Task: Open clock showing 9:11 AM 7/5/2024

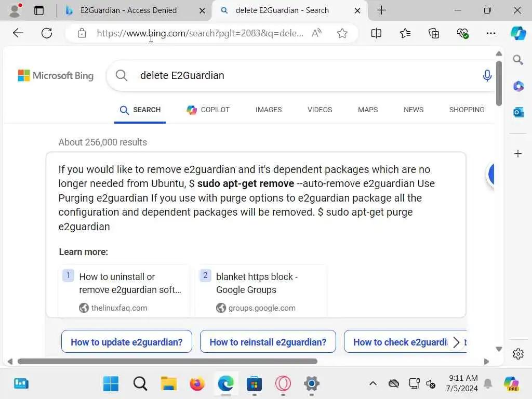Action: coord(462,383)
